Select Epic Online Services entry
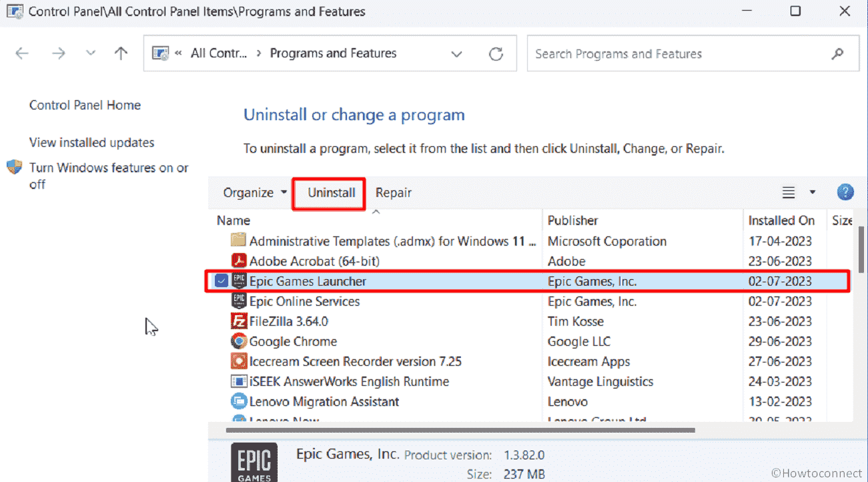Viewport: 868px width, 482px height. click(x=304, y=301)
